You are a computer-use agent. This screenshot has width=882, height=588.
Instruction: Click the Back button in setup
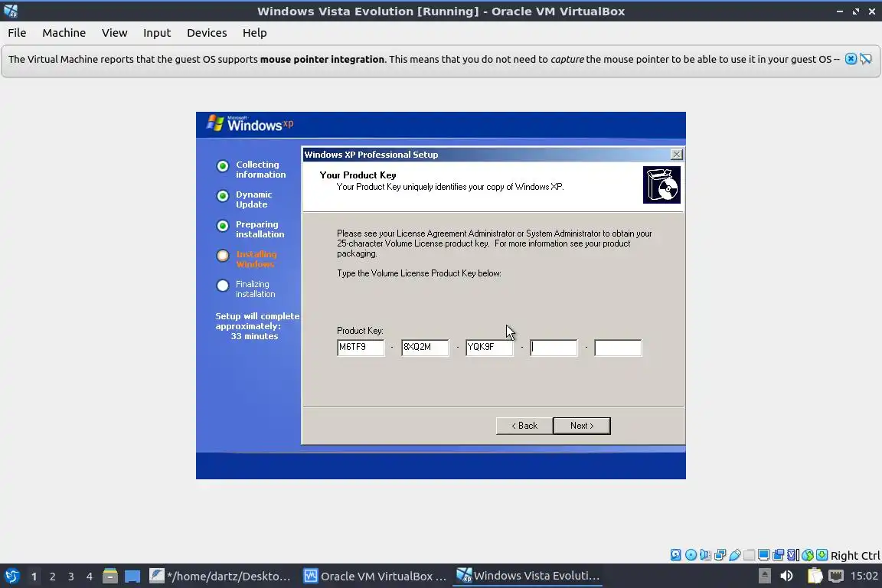click(524, 426)
